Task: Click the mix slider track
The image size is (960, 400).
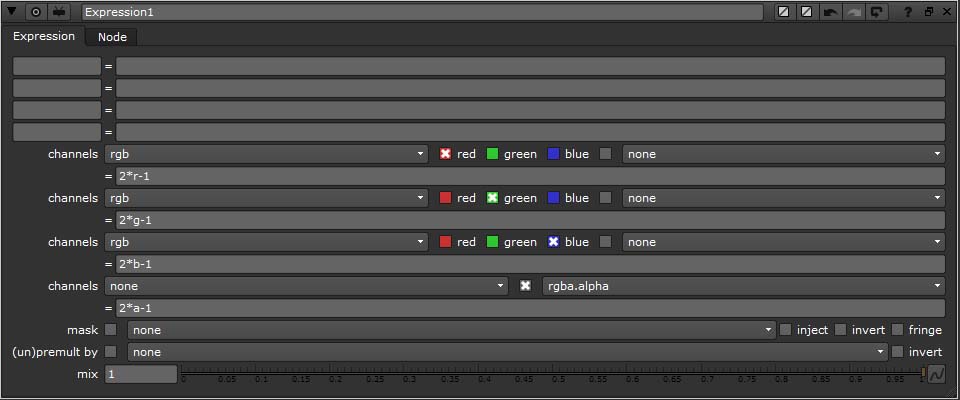Action: point(550,375)
